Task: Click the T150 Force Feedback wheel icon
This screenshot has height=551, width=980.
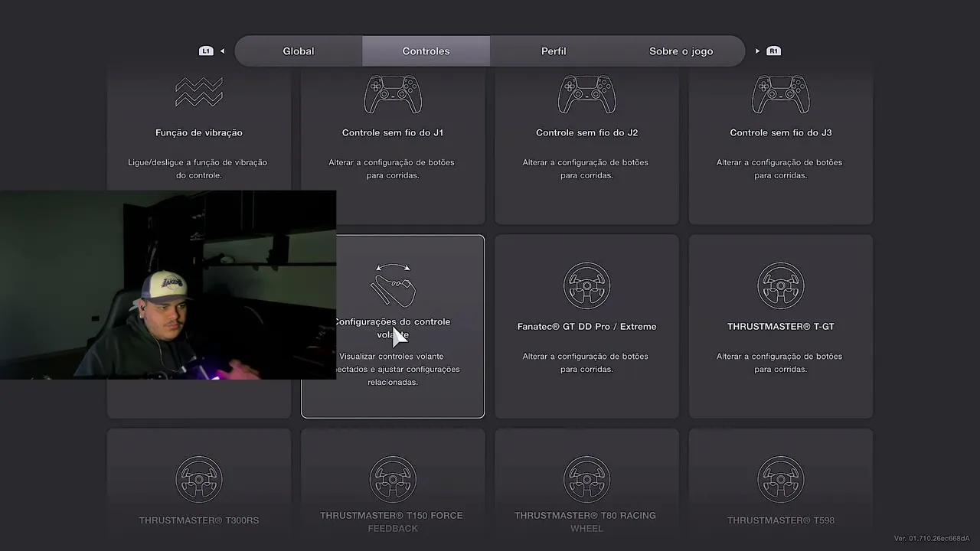Action: (393, 480)
